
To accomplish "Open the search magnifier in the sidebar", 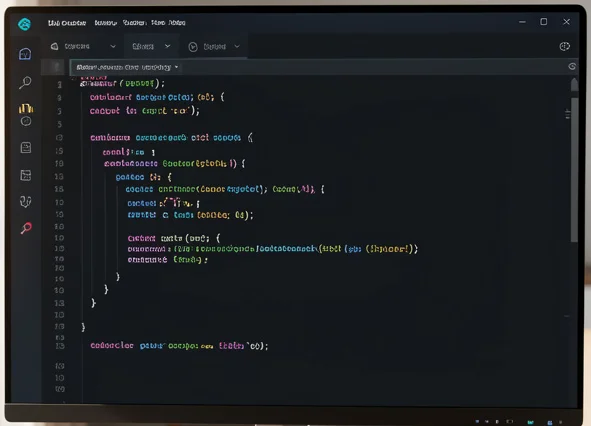I will click(x=25, y=82).
